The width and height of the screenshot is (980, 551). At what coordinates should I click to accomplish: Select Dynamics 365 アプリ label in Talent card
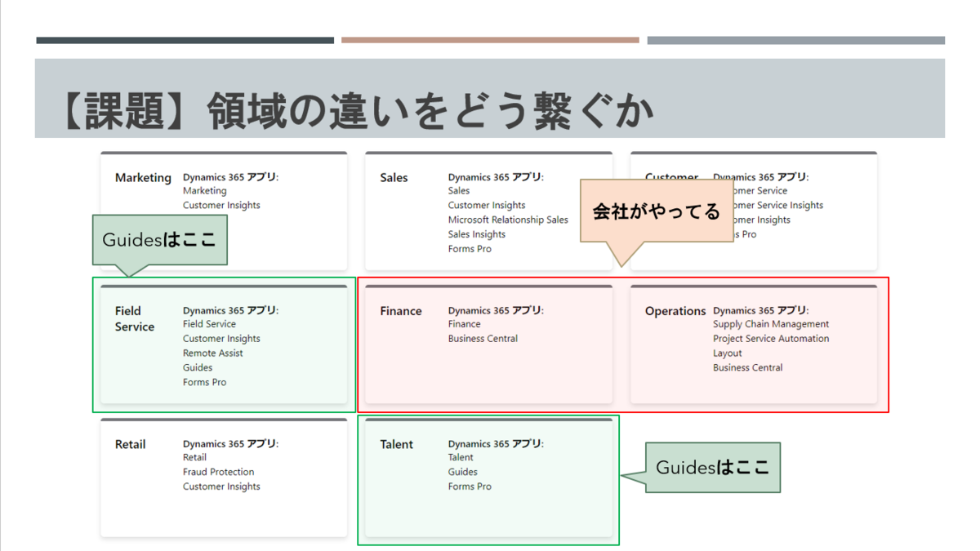click(496, 444)
